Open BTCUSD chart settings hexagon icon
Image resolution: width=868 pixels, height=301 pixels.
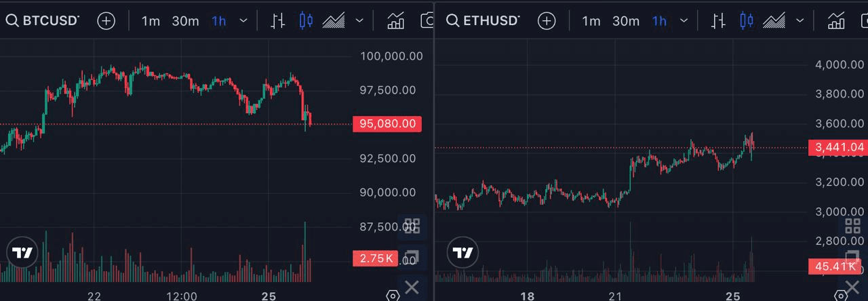(392, 296)
